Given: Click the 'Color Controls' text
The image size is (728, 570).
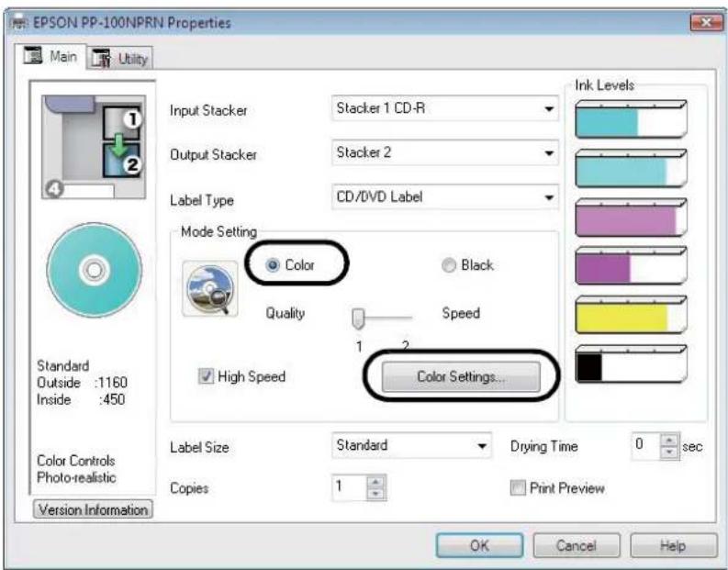Looking at the screenshot, I should pyautogui.click(x=75, y=461).
